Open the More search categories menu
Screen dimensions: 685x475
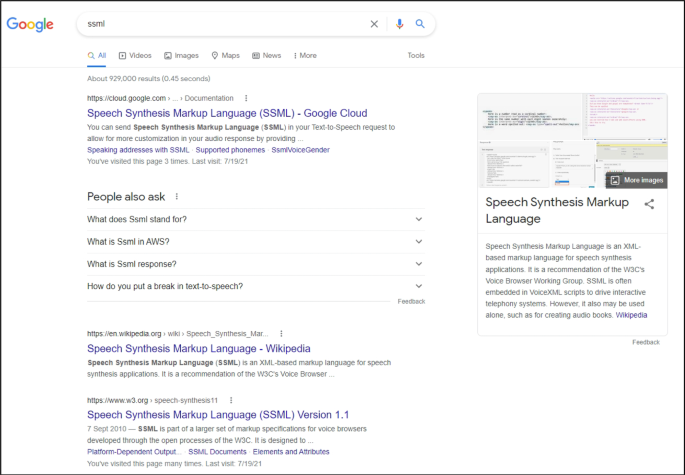305,55
